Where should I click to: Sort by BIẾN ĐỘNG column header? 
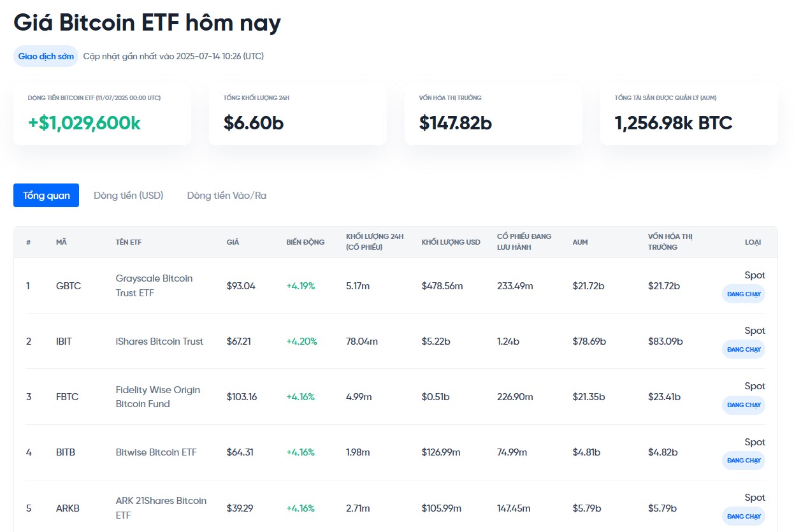point(305,242)
